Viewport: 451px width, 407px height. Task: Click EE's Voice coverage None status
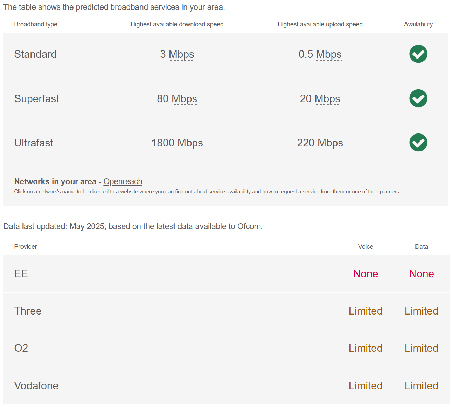click(366, 274)
